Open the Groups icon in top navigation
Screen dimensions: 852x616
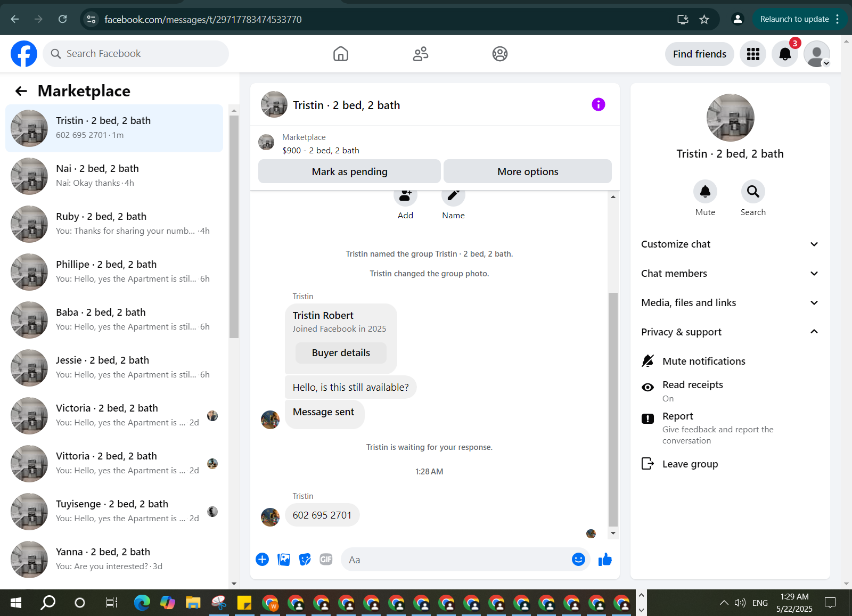point(500,54)
